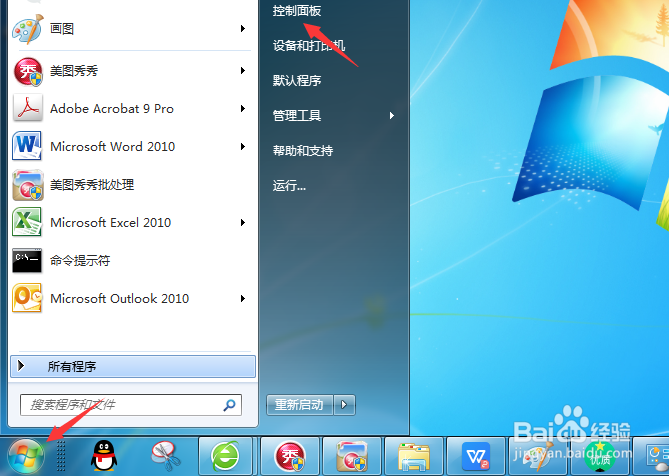Open 设备和打印机
The image size is (669, 476).
point(308,46)
